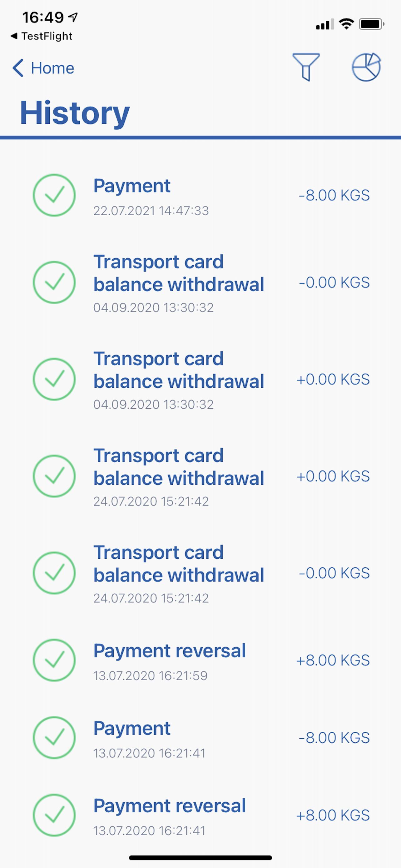
Task: Tap the checkmark for 13.07.2020 16:21:41 Payment
Action: [54, 738]
